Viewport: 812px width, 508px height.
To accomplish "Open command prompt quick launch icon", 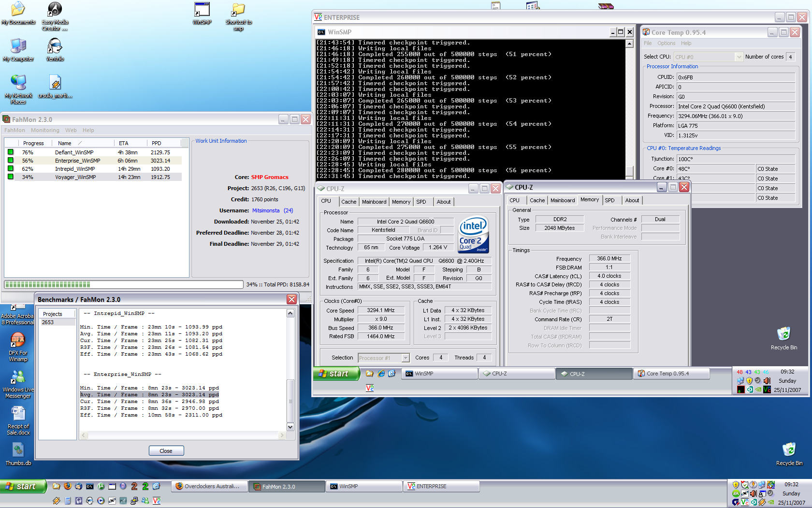I will (x=89, y=486).
